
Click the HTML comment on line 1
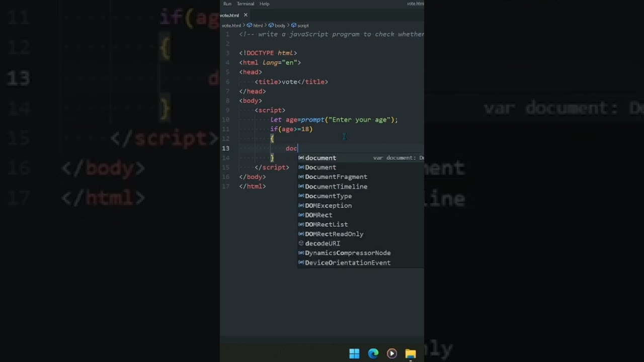[332, 34]
